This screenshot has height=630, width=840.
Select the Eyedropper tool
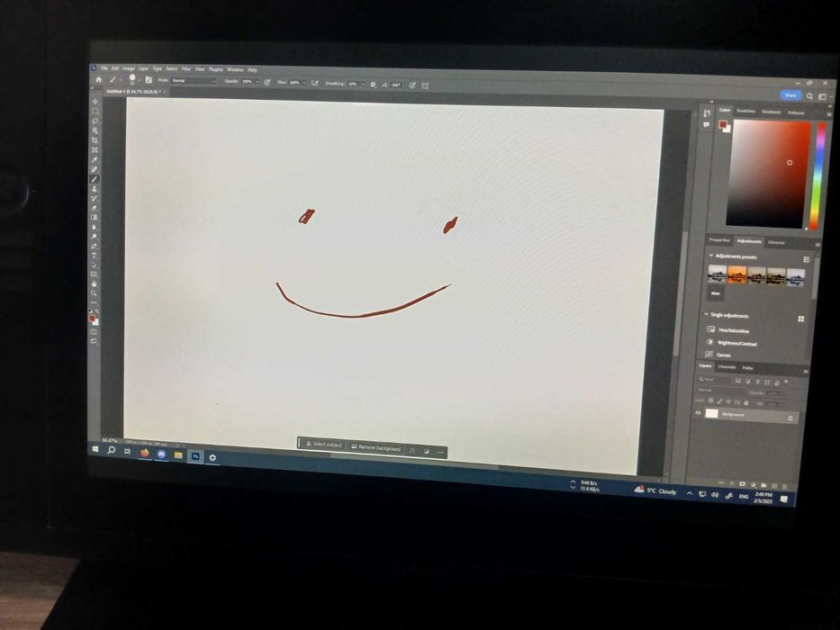click(95, 159)
